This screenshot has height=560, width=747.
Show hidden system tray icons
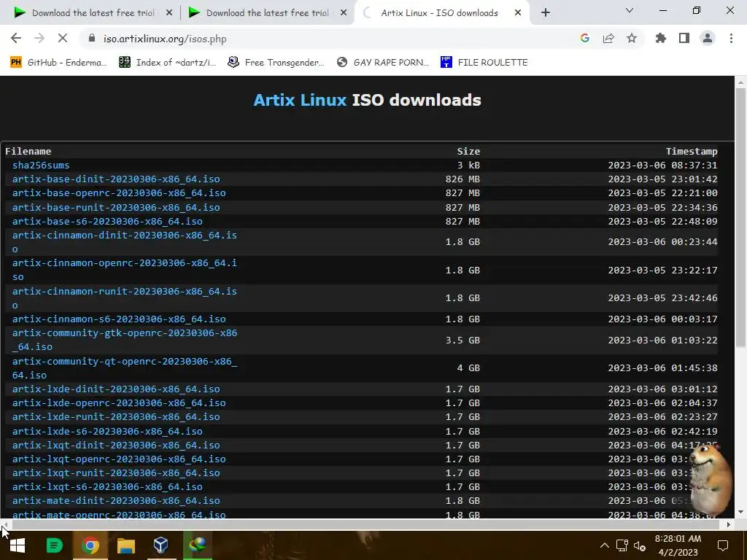pyautogui.click(x=604, y=545)
